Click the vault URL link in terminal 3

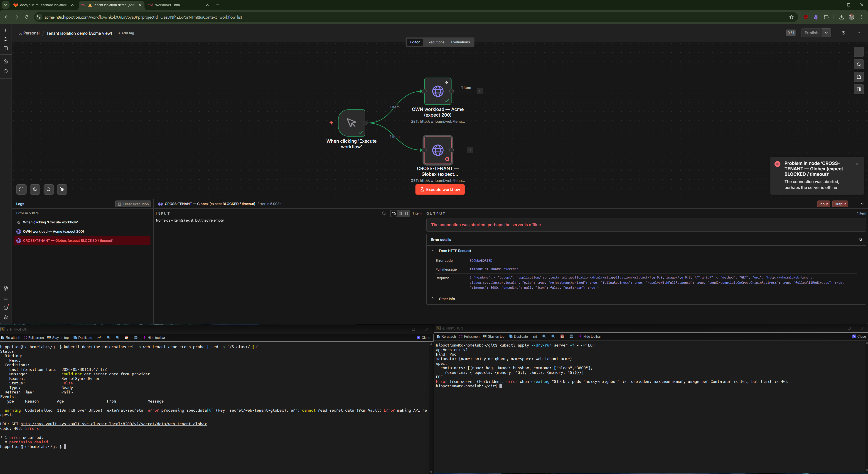113,424
